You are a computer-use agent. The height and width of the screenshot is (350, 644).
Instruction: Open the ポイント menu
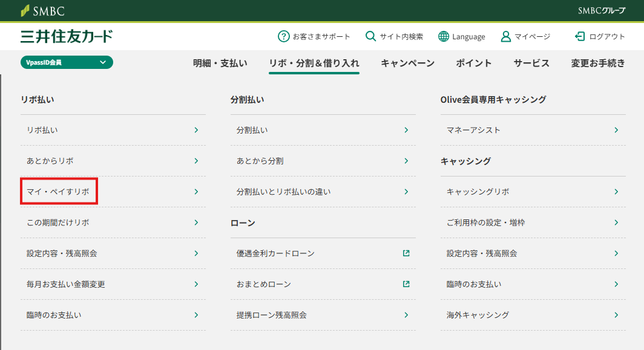pos(473,63)
